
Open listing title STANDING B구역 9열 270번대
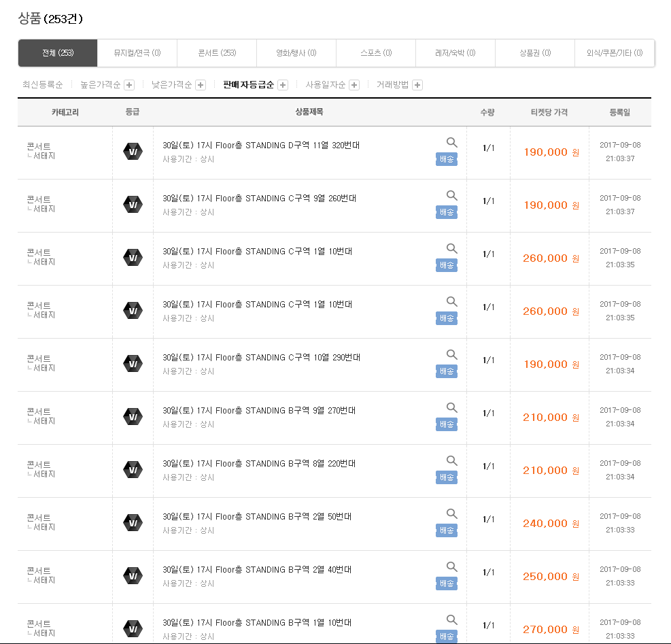click(x=259, y=411)
